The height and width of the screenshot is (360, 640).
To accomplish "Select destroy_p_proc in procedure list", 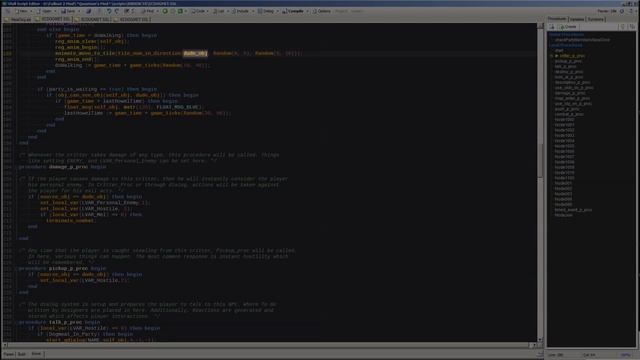I will tap(569, 72).
